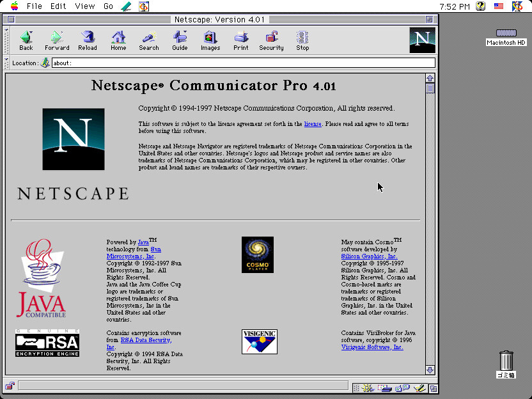Image resolution: width=532 pixels, height=399 pixels.
Task: Collapse the Location toolbar handle
Action: coord(7,63)
